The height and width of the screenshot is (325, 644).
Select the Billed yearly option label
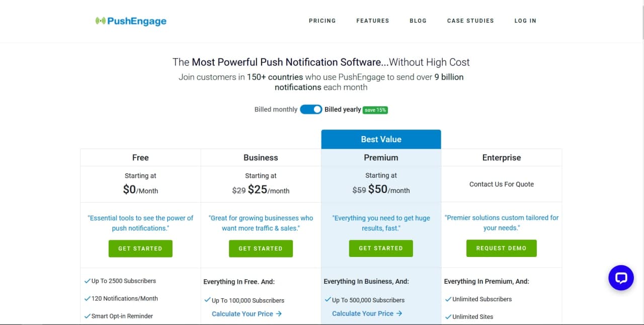point(343,109)
